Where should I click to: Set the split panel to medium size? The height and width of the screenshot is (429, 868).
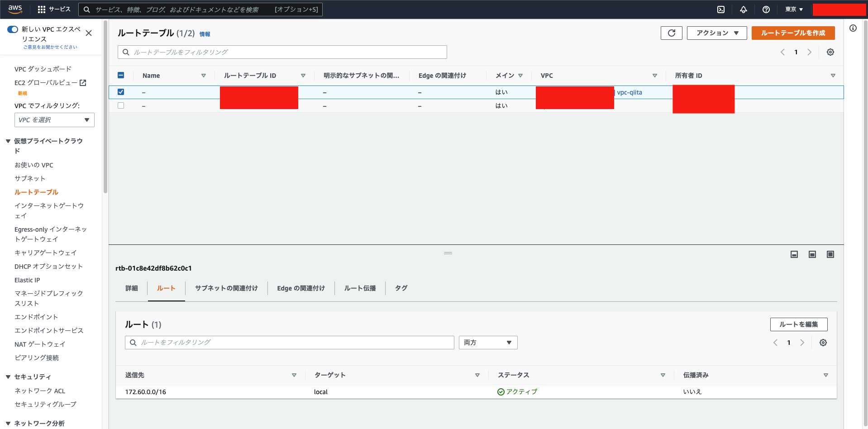tap(812, 254)
